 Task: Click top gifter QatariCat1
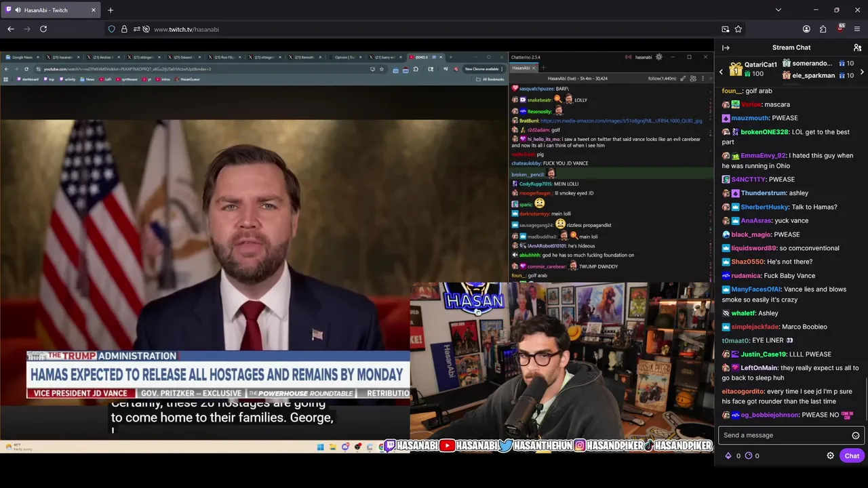click(x=760, y=65)
